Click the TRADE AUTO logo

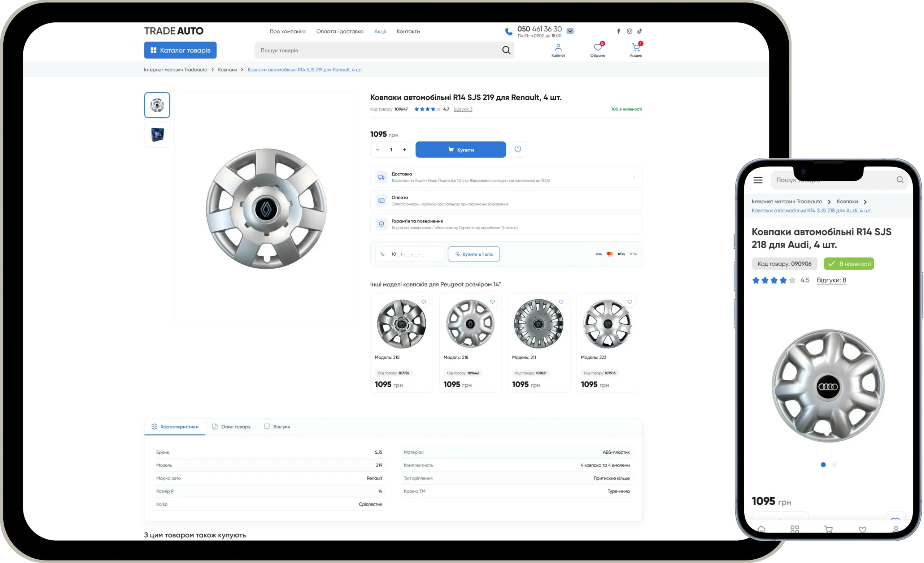tap(174, 31)
